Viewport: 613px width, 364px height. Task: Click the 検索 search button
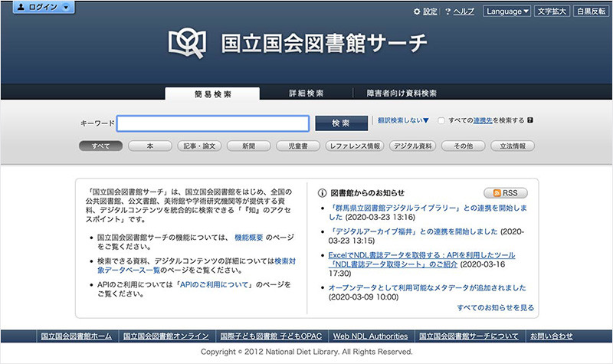(x=341, y=123)
